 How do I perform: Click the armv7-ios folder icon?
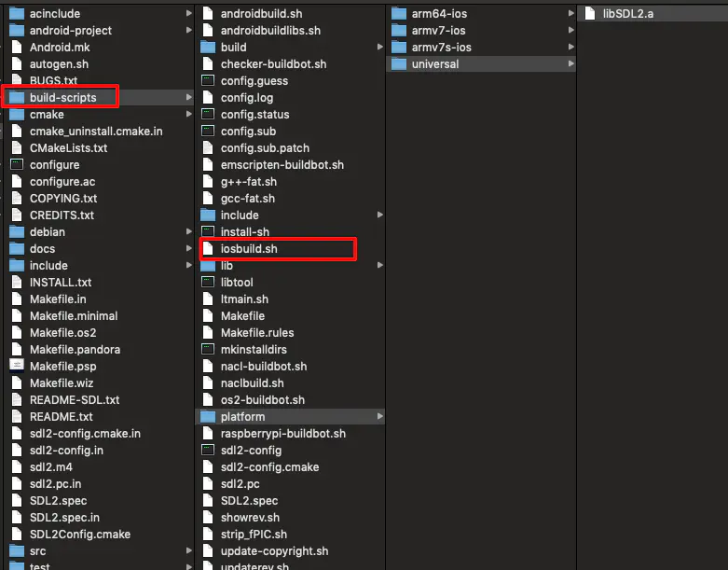coord(399,30)
